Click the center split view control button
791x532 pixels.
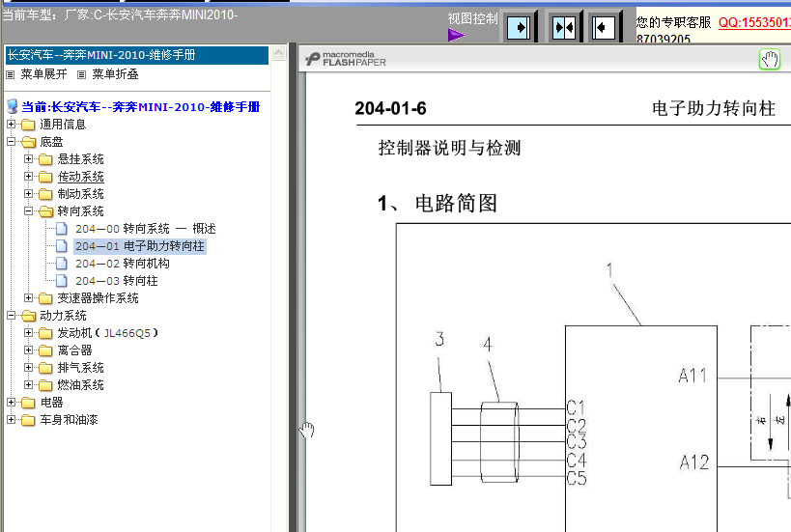pos(563,27)
